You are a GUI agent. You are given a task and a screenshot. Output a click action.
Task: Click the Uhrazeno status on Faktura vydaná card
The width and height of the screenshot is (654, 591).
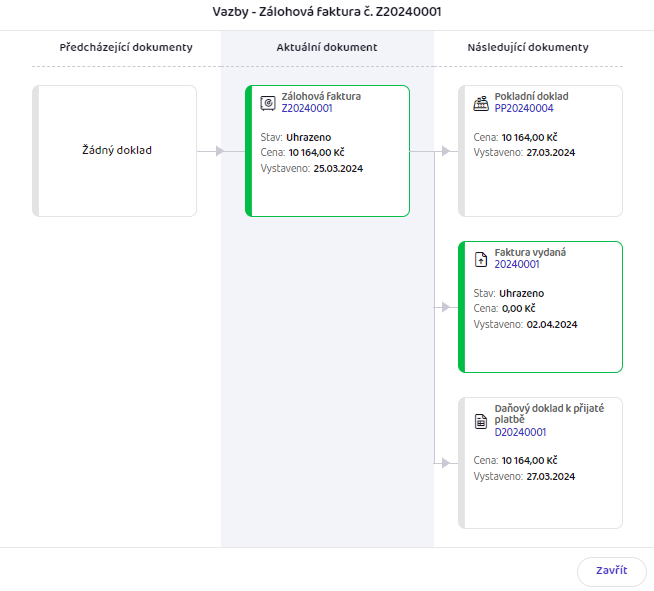pyautogui.click(x=521, y=294)
